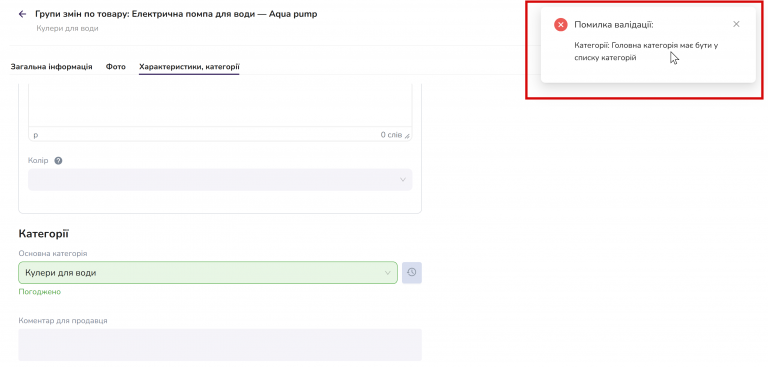Click help icon next to Колір
This screenshot has width=768, height=367.
click(x=58, y=161)
